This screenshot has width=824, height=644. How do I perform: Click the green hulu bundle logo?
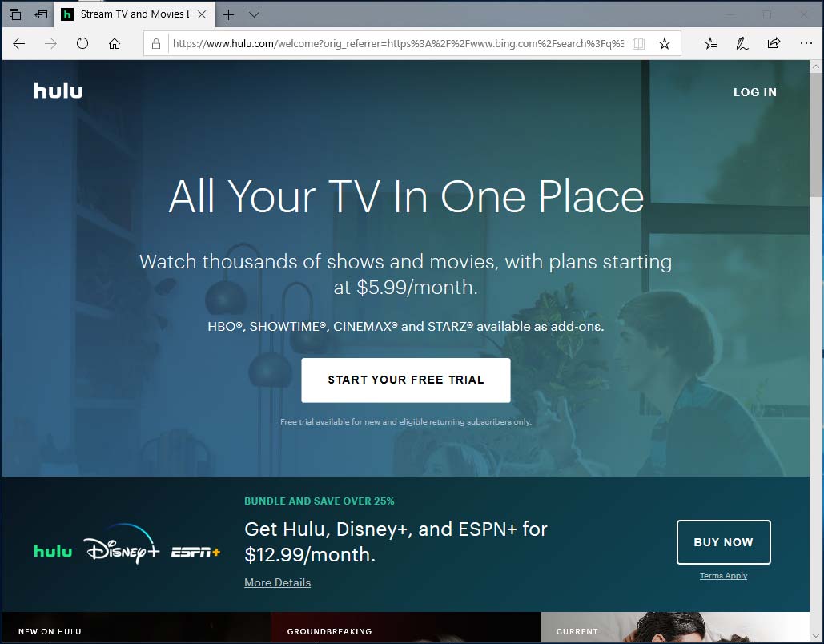[x=53, y=551]
